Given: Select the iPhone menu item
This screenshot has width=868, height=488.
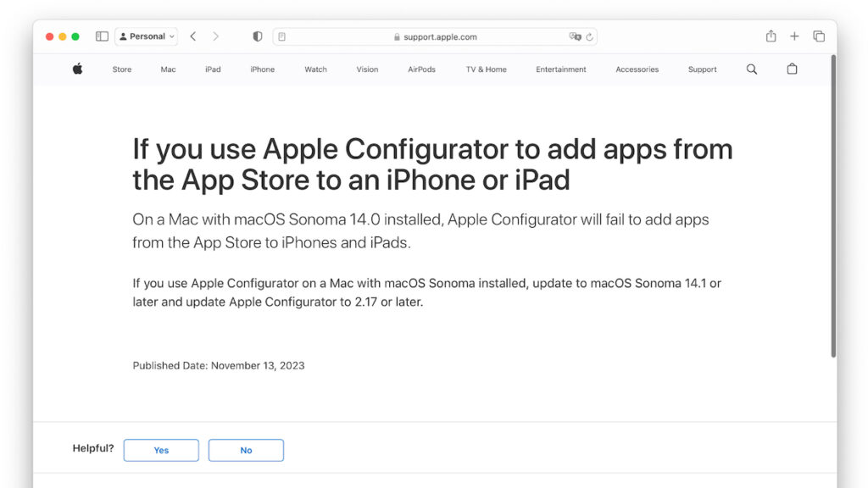Looking at the screenshot, I should [x=262, y=69].
